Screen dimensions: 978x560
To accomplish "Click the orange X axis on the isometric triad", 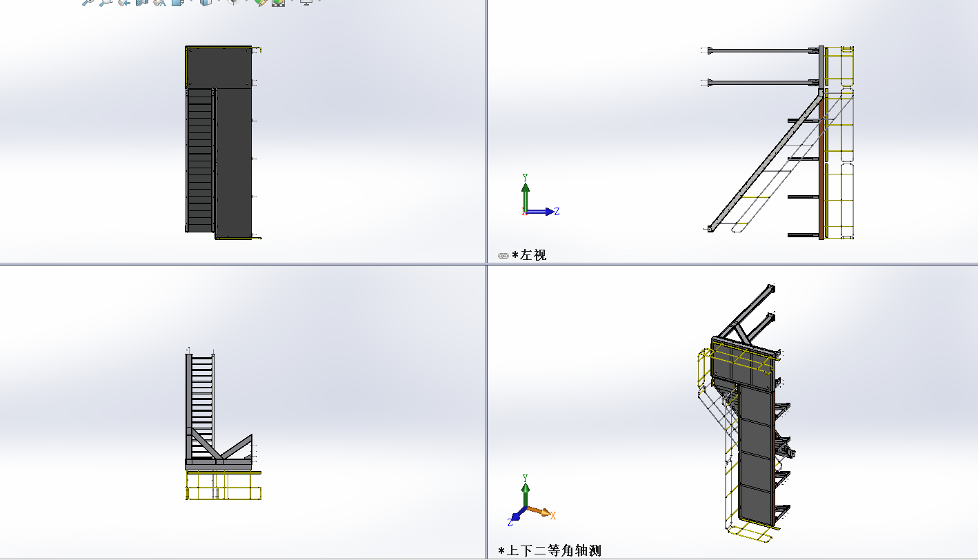I will pyautogui.click(x=544, y=512).
